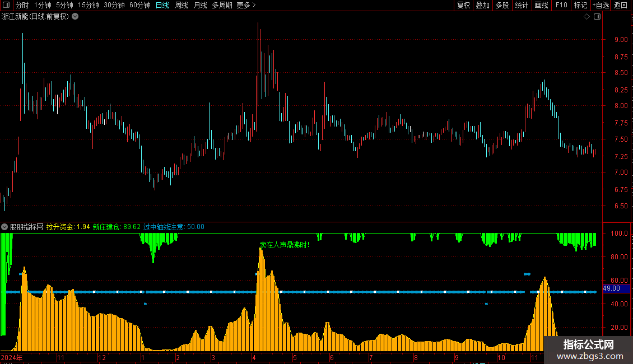This screenshot has width=633, height=364.
Task: Select the 15分钟 period
Action: click(x=88, y=5)
